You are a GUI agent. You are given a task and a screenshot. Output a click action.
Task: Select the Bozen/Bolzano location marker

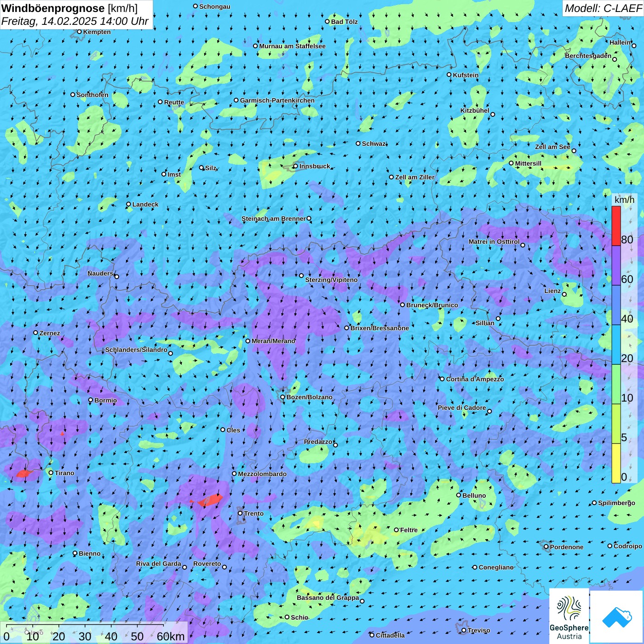[282, 397]
